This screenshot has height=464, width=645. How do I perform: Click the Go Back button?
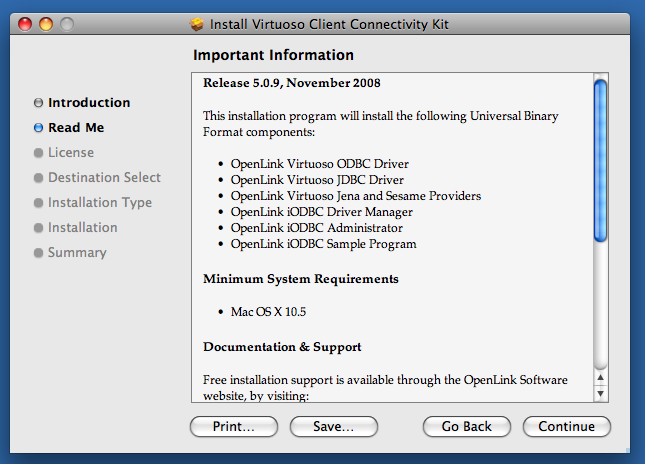coord(466,427)
